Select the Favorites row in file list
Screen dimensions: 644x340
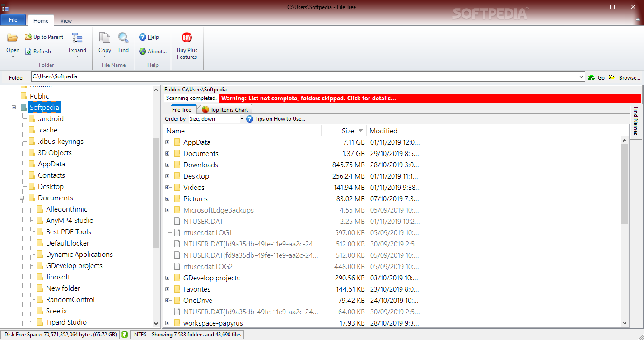[294, 289]
